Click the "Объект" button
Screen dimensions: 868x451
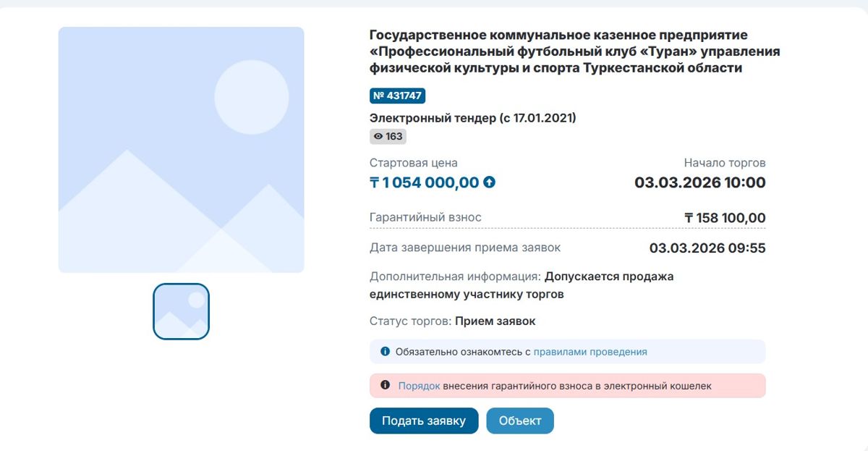(x=519, y=421)
